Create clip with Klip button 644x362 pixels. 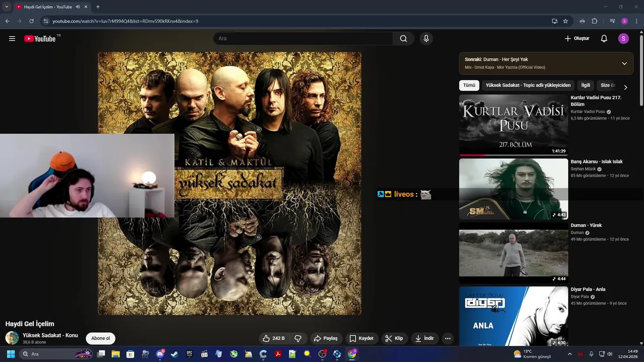click(394, 338)
